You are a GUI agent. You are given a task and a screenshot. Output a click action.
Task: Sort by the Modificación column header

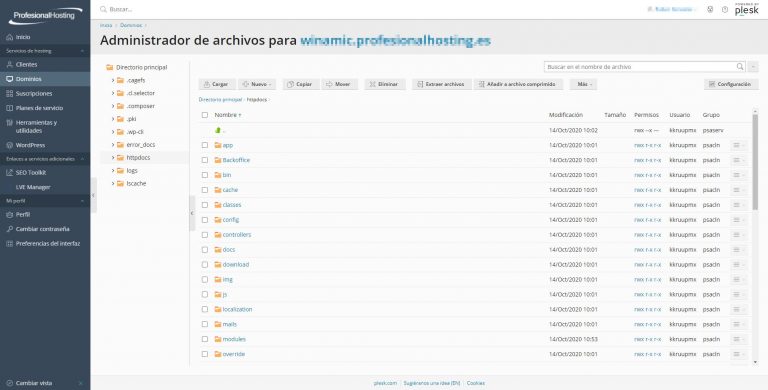[x=566, y=115]
